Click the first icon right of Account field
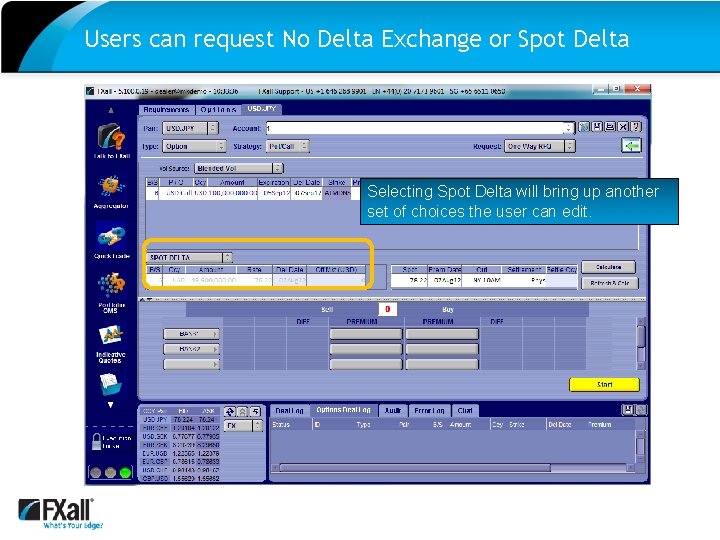 584,127
